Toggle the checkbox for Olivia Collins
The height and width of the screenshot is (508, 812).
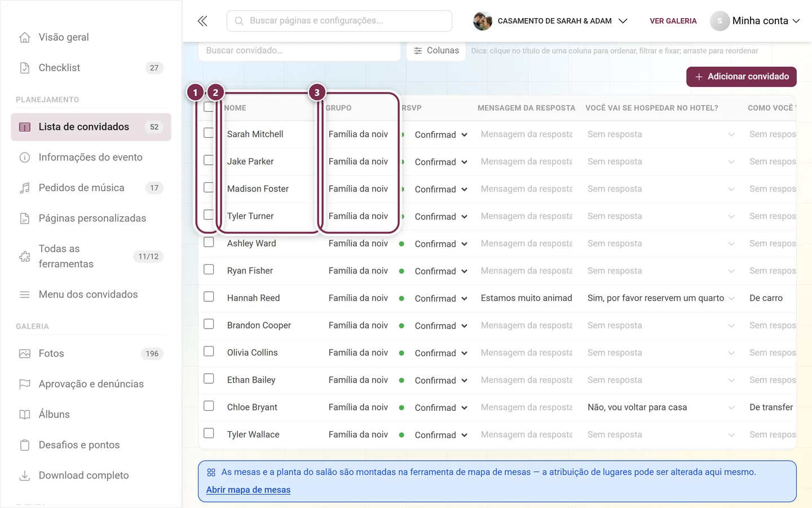(x=209, y=352)
